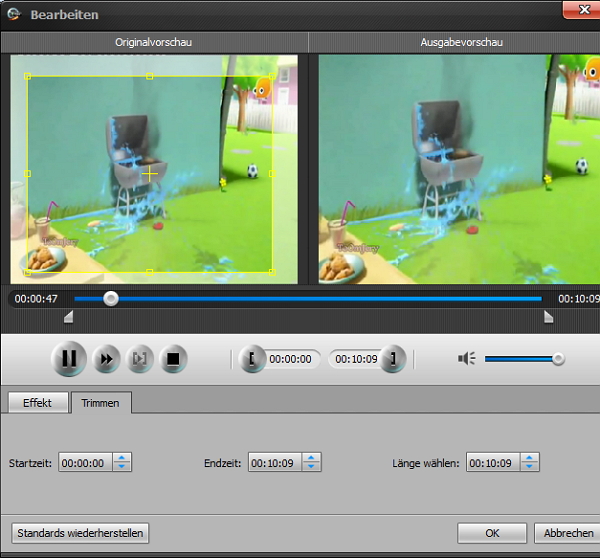This screenshot has height=558, width=600.
Task: Click the 00:10:09 trim end time display
Action: coord(356,359)
